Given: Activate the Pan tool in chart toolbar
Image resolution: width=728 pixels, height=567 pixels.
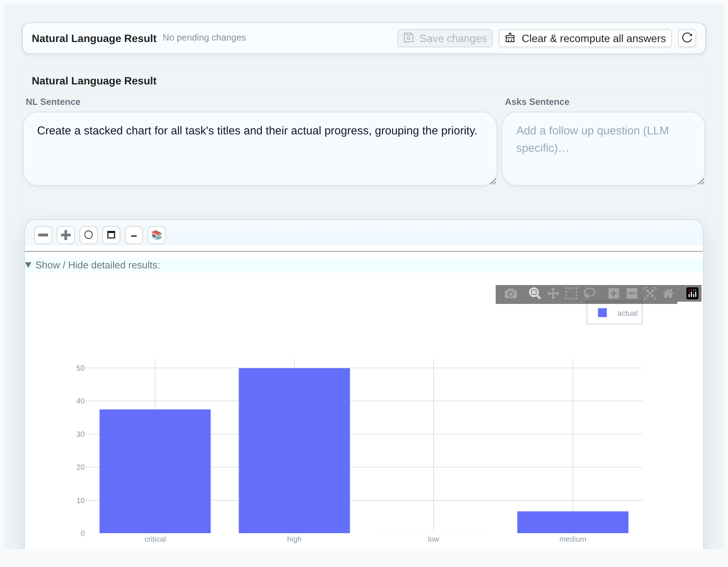Looking at the screenshot, I should 553,293.
